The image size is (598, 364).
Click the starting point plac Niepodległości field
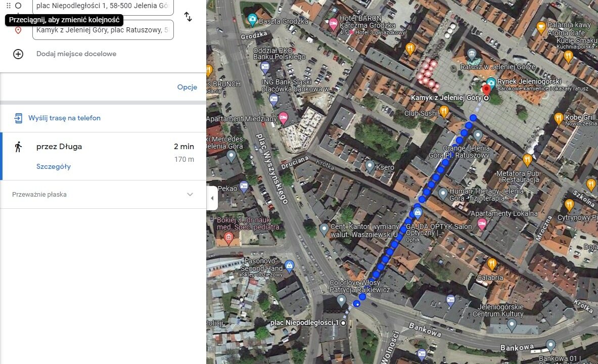pyautogui.click(x=103, y=6)
